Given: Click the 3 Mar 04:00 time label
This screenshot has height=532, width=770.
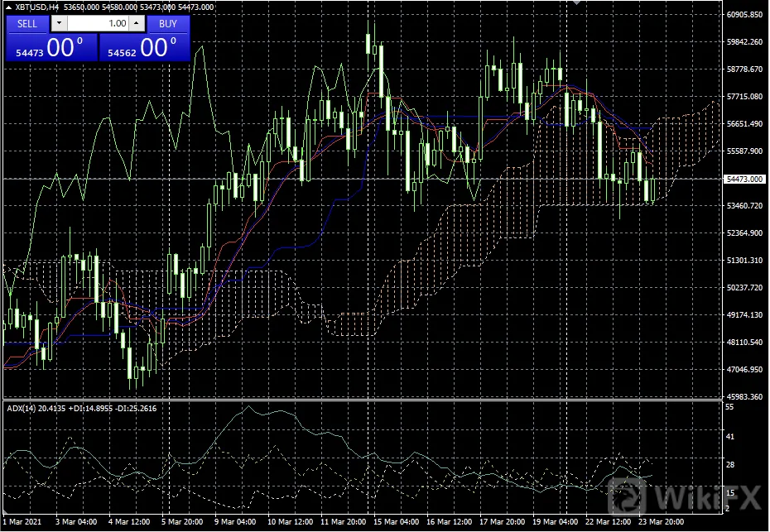Looking at the screenshot, I should (x=76, y=522).
